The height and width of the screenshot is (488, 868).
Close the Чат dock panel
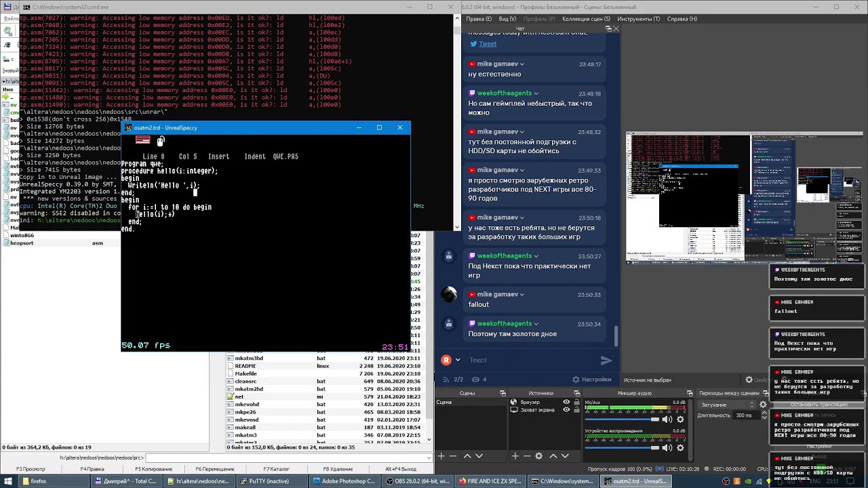pyautogui.click(x=616, y=28)
